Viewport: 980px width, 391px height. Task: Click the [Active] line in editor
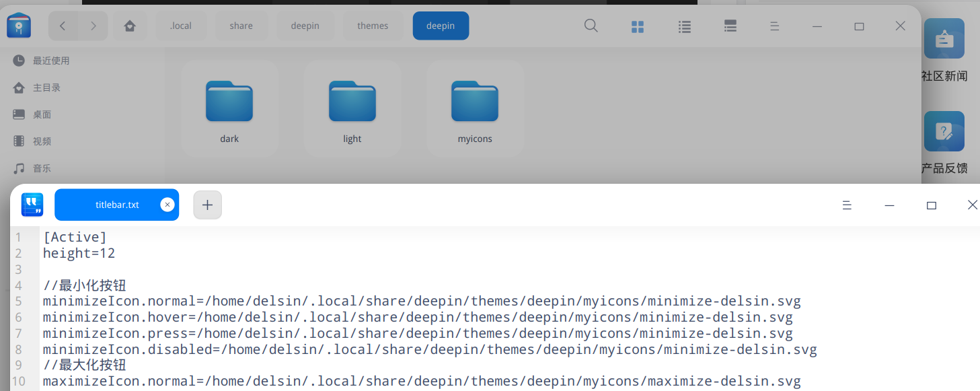(x=75, y=237)
